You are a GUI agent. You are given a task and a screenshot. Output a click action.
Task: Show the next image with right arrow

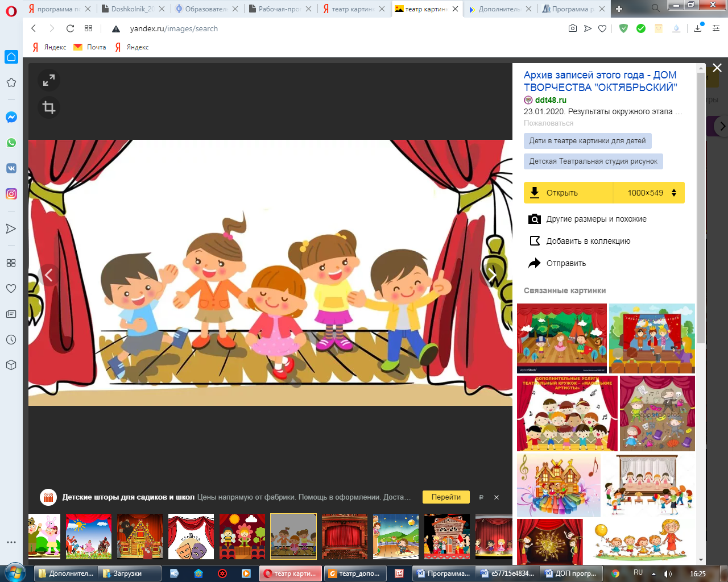point(492,275)
